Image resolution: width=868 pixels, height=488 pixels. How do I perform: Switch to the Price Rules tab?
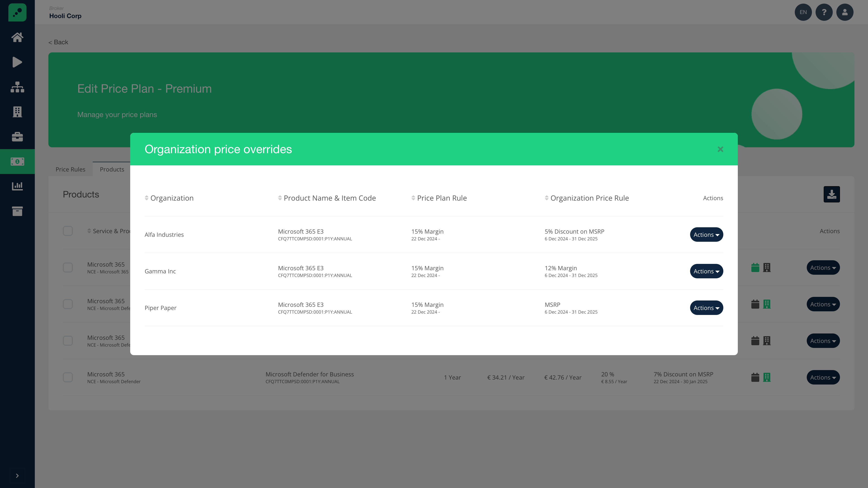pyautogui.click(x=71, y=169)
